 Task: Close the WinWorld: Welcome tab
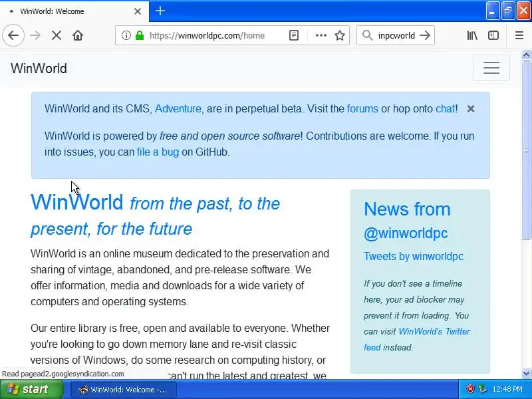138,11
